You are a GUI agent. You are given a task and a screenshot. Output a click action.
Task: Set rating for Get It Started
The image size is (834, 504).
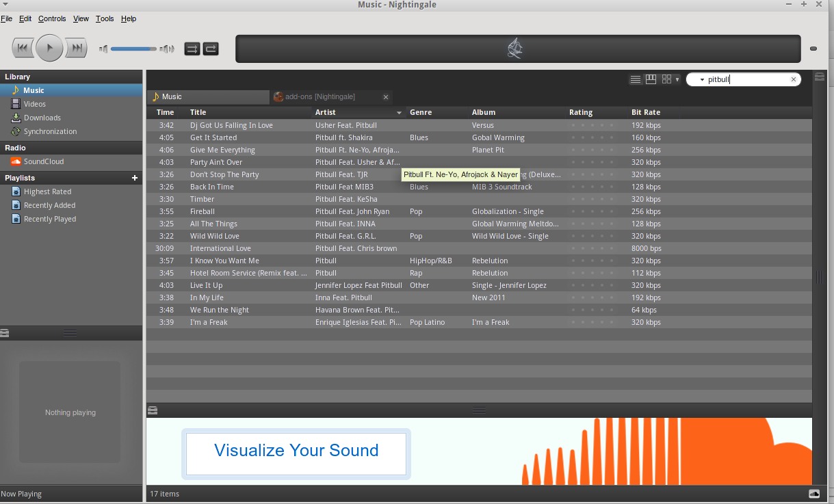coord(592,137)
